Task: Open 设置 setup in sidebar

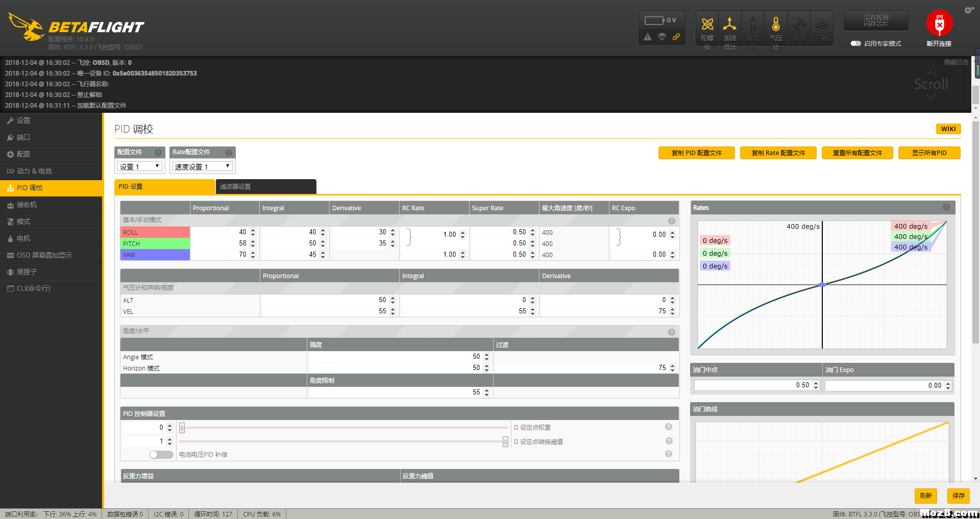Action: tap(51, 120)
